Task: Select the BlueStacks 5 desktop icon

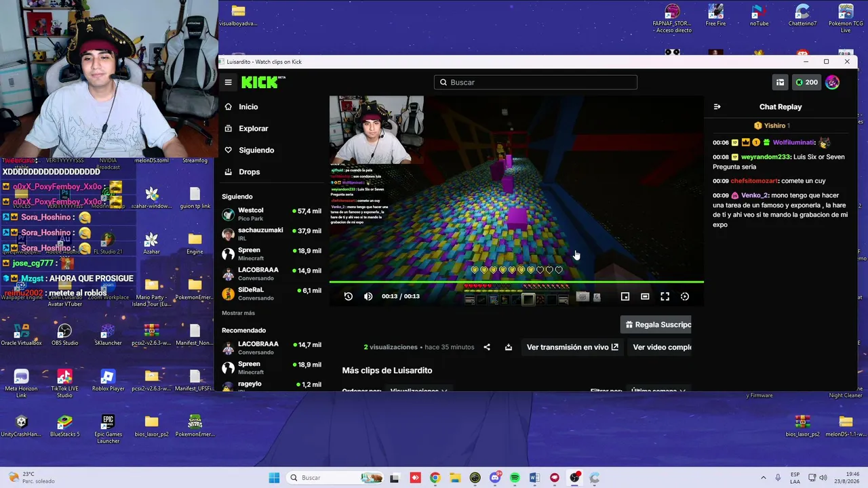Action: 64,426
